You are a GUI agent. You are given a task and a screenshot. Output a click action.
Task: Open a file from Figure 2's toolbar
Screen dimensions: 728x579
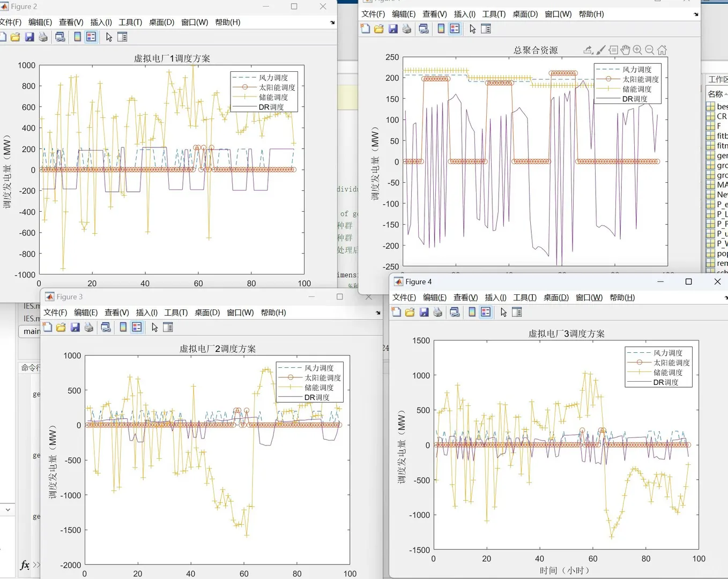15,37
